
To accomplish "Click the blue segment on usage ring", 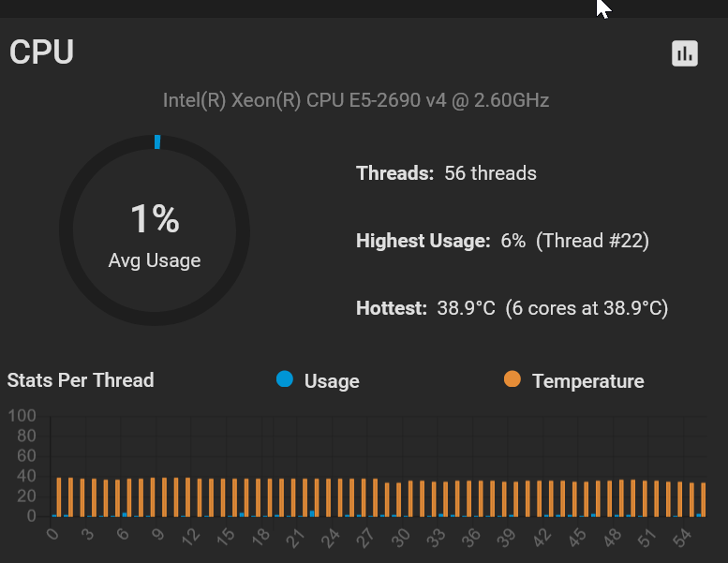I will pos(157,141).
